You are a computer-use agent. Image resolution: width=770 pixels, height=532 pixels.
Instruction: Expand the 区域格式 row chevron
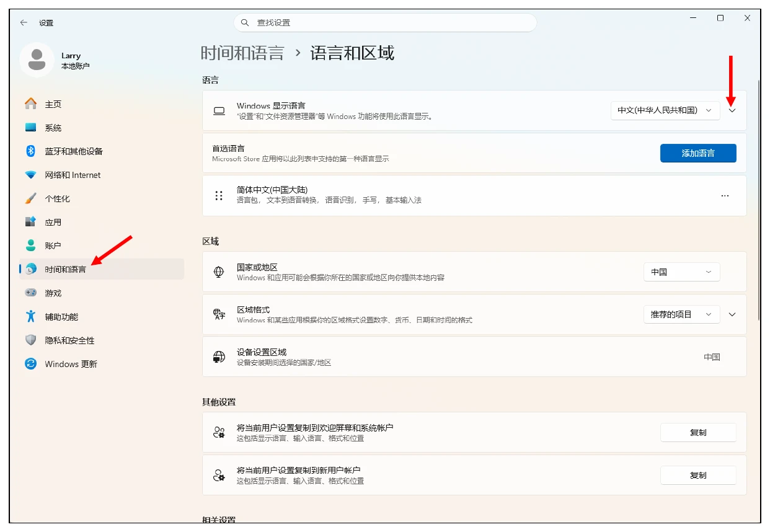coord(732,314)
